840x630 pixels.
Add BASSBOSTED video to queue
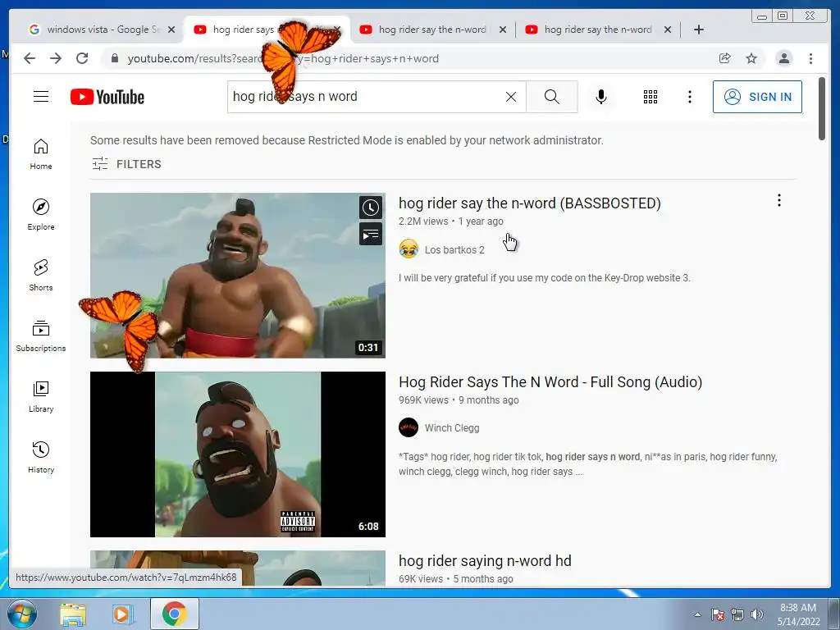tap(371, 234)
